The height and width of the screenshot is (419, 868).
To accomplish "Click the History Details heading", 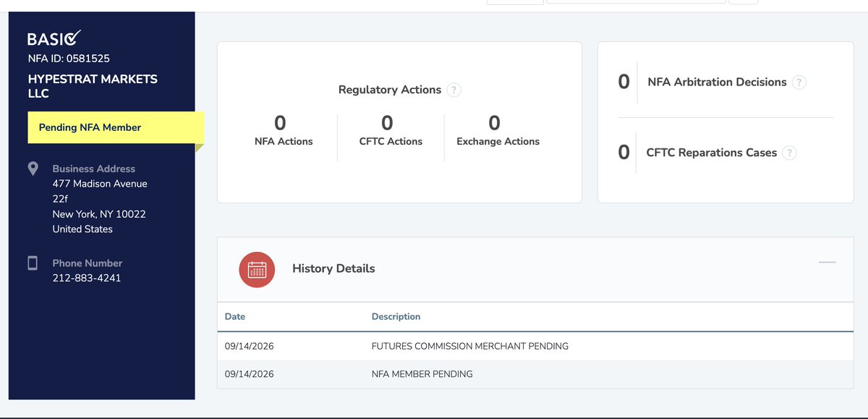I will (x=333, y=268).
